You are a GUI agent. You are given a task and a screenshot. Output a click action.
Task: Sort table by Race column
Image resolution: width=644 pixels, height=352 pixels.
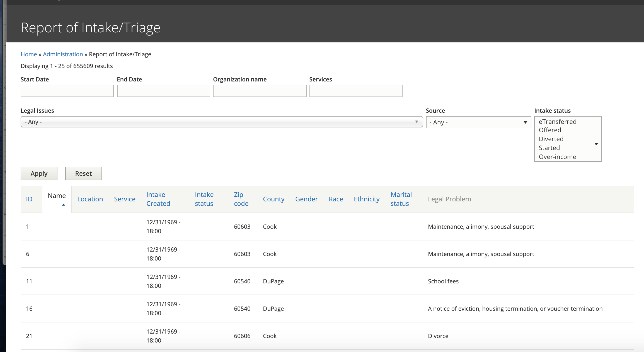point(336,199)
